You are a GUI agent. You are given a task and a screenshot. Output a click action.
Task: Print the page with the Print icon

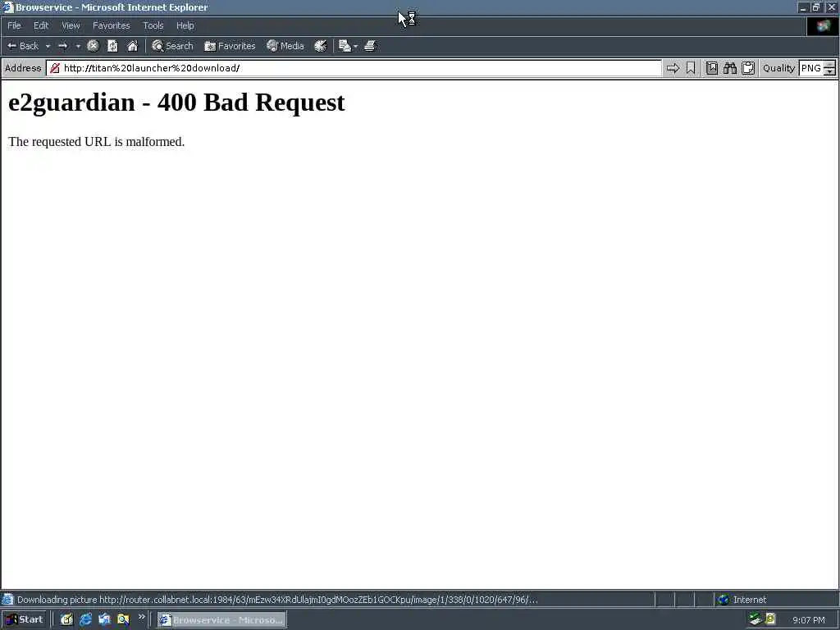coord(370,46)
